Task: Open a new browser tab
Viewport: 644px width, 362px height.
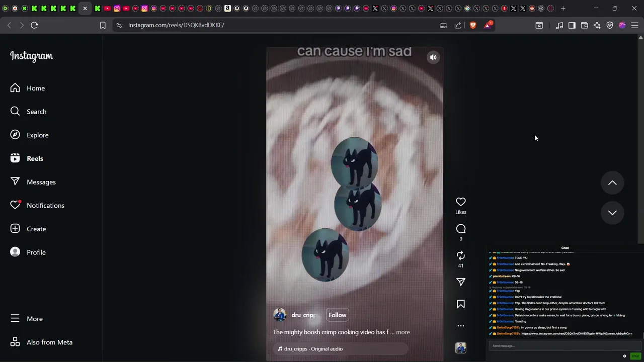Action: tap(563, 8)
